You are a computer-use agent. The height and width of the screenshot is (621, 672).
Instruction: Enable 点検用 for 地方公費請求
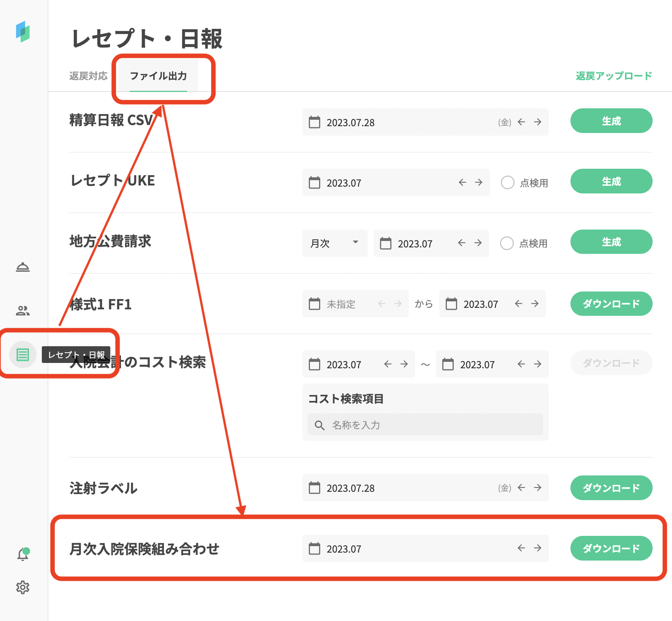507,243
